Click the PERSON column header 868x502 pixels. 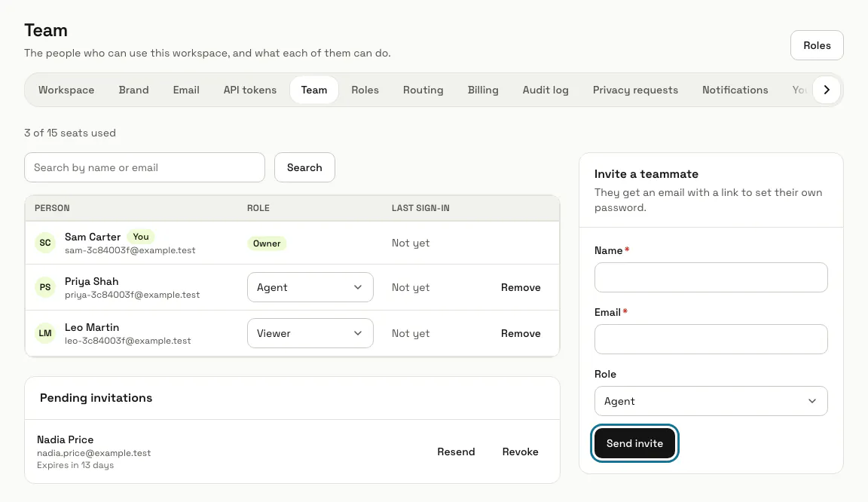pyautogui.click(x=52, y=208)
